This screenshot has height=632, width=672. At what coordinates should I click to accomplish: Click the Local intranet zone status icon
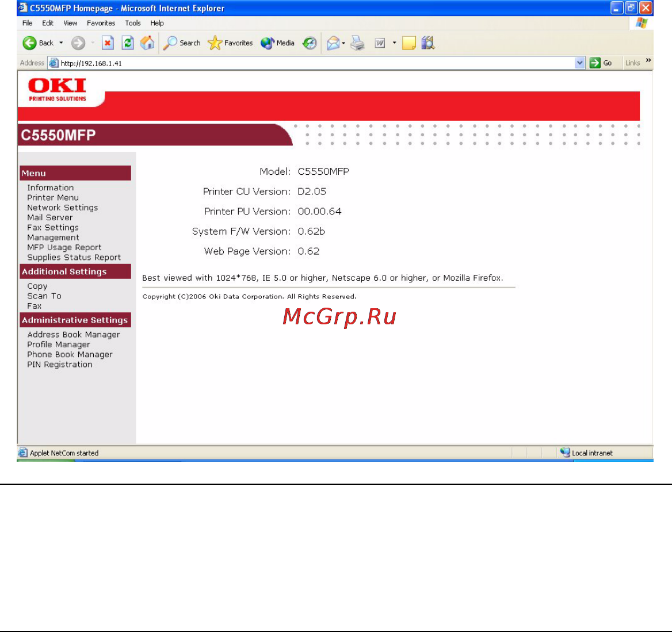[x=565, y=453]
